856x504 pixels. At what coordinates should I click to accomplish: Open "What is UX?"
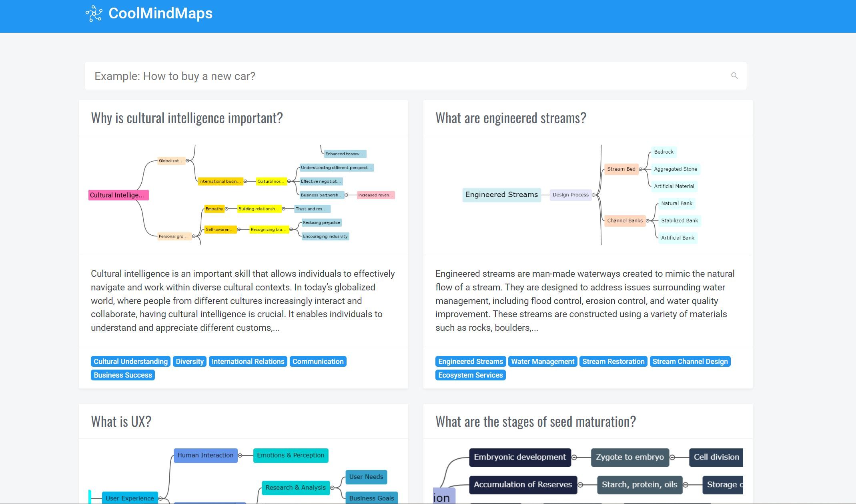click(x=121, y=421)
